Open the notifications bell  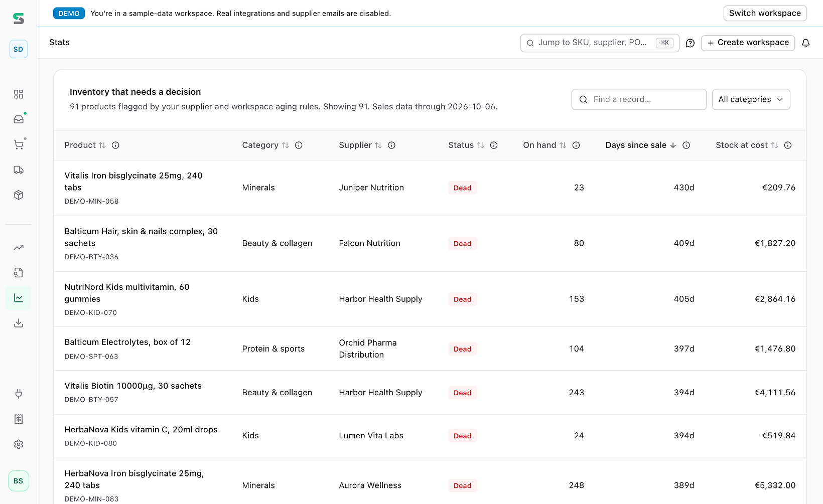pyautogui.click(x=806, y=43)
